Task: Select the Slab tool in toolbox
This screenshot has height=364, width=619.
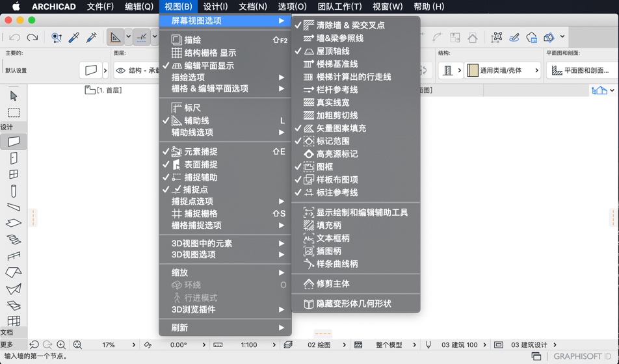Action: 14,223
